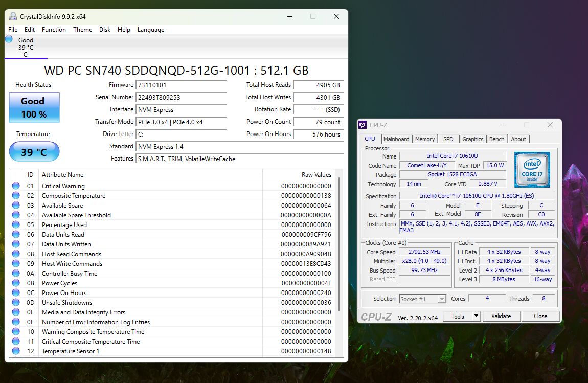
Task: Open the Theme menu
Action: coord(82,30)
